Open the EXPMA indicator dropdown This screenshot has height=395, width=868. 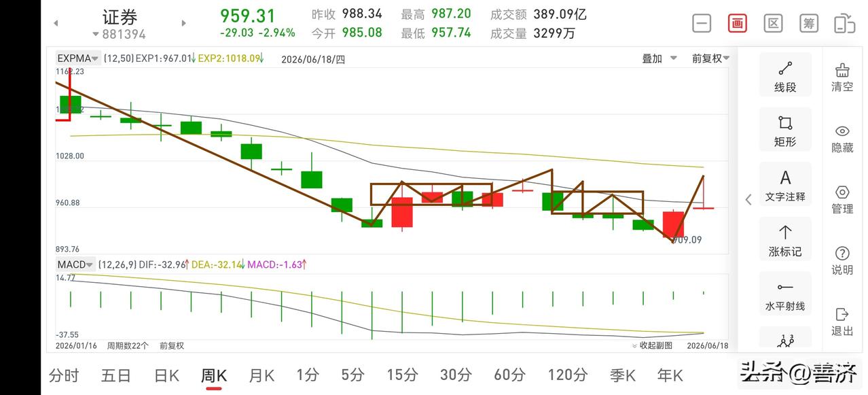point(78,58)
